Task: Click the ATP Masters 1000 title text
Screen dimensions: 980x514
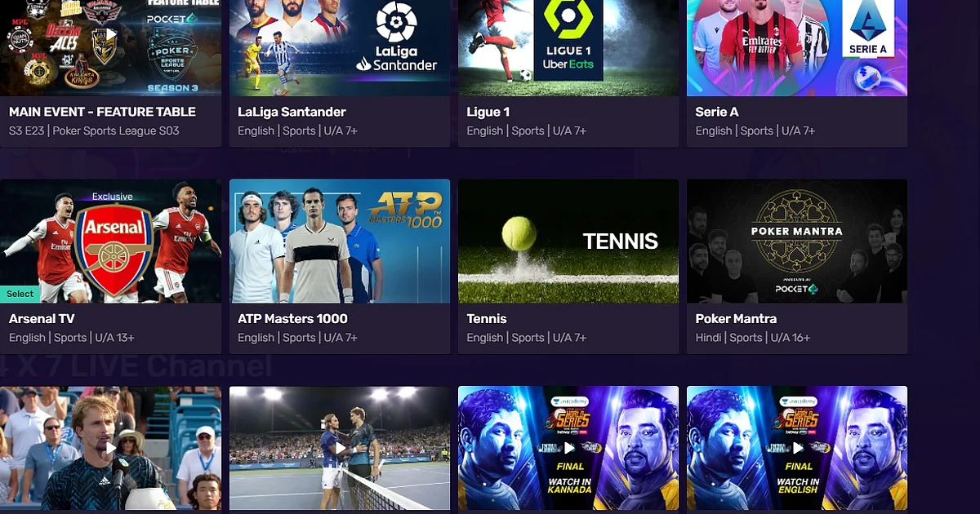Action: point(292,319)
